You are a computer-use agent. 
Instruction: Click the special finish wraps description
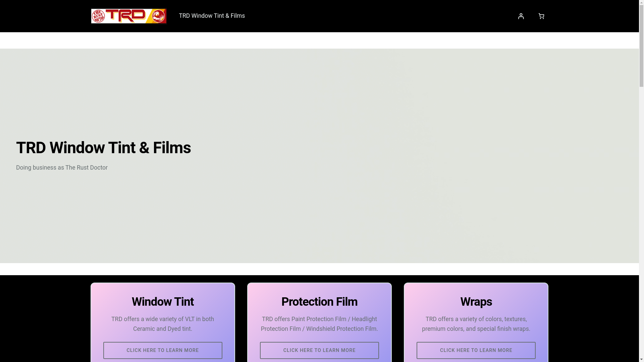click(476, 324)
